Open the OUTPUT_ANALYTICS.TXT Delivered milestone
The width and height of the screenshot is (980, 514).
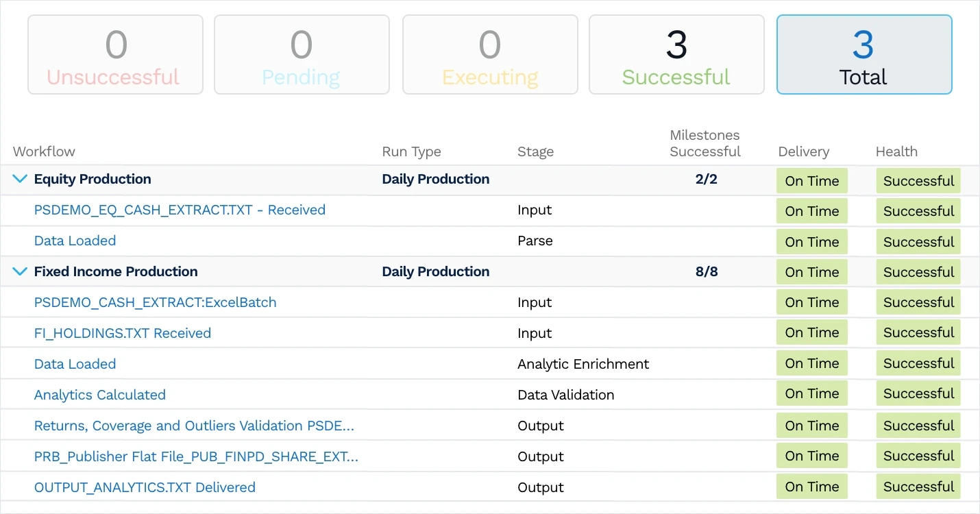(x=145, y=487)
